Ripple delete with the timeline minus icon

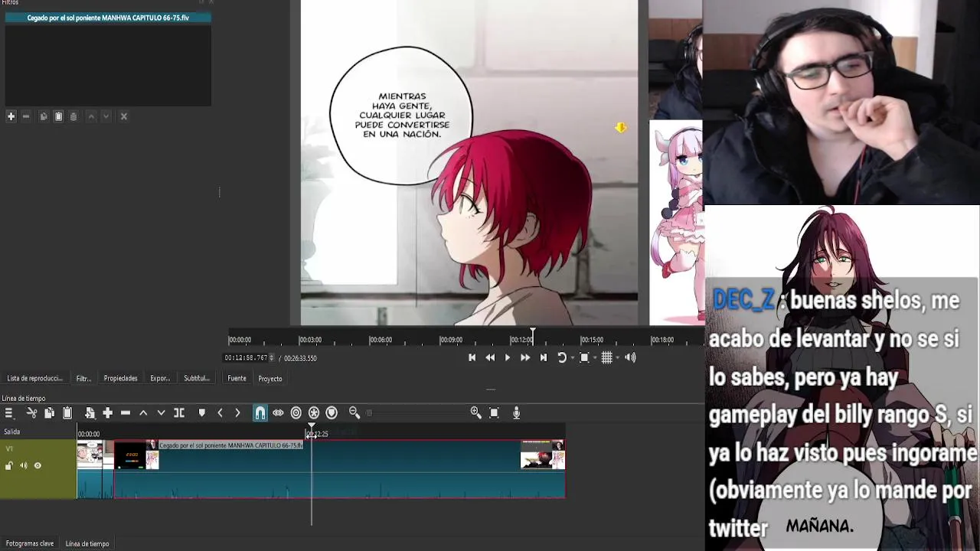tap(126, 412)
